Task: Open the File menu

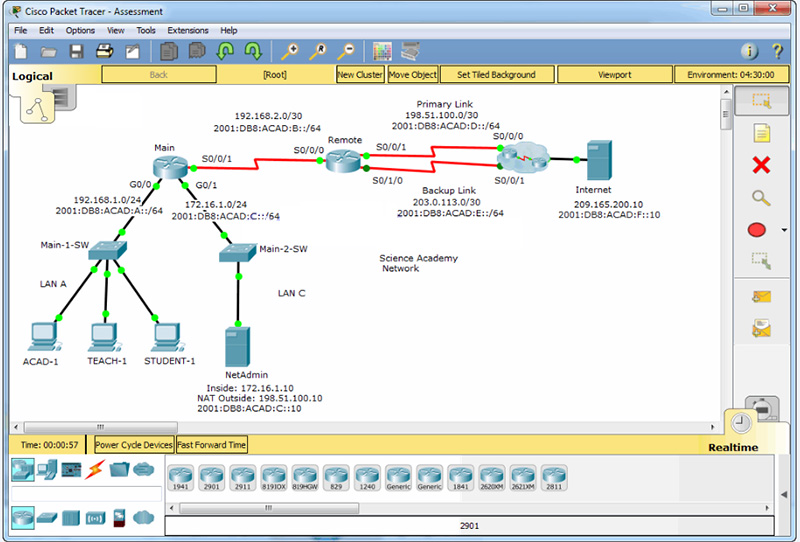Action: tap(20, 30)
